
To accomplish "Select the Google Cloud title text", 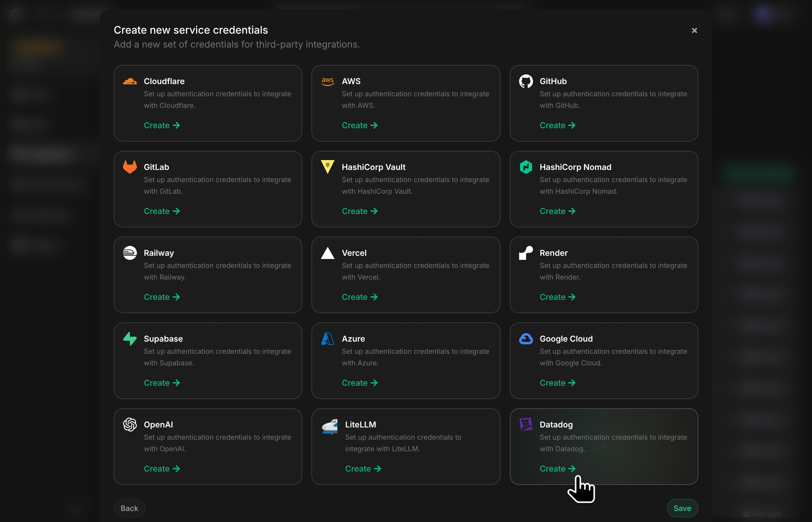I will point(566,339).
